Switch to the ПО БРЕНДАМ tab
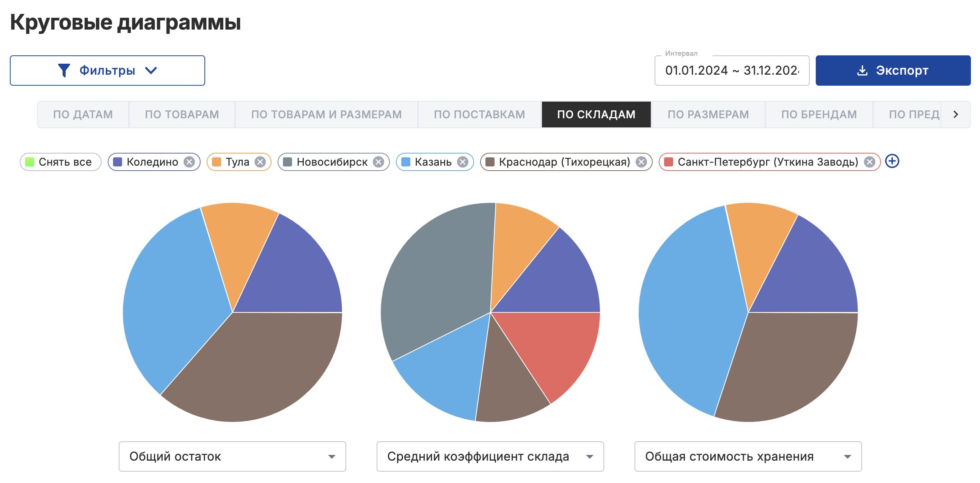Screen dimensions: 980x483 [x=819, y=114]
